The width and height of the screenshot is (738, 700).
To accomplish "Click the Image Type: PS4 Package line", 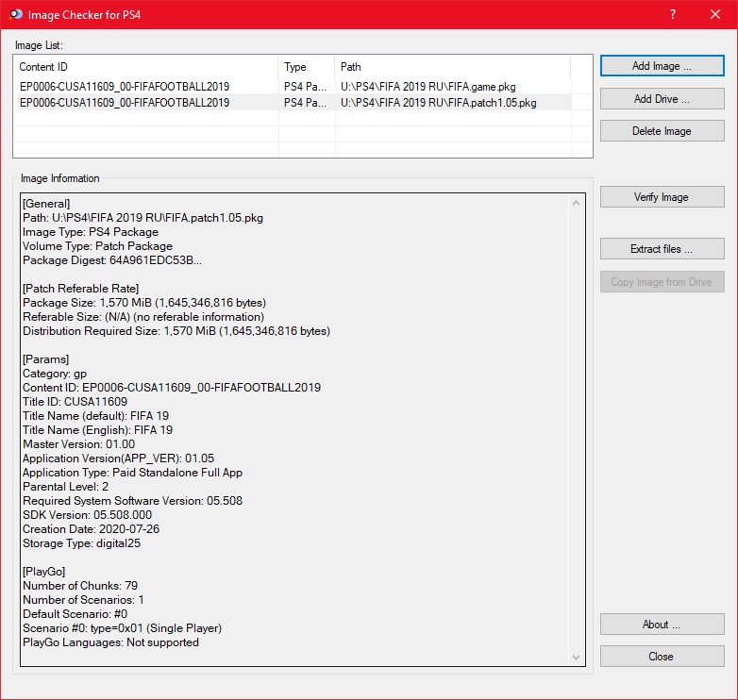I will point(91,232).
